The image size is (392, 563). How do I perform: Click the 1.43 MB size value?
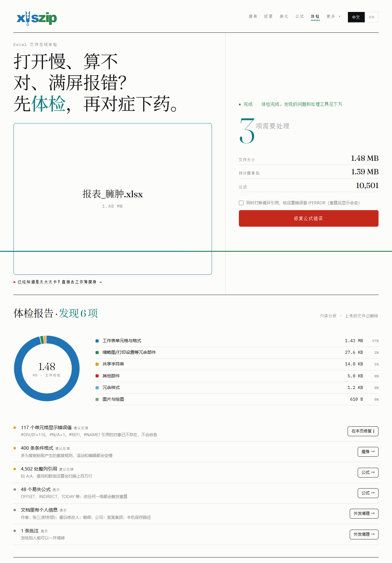click(x=354, y=341)
